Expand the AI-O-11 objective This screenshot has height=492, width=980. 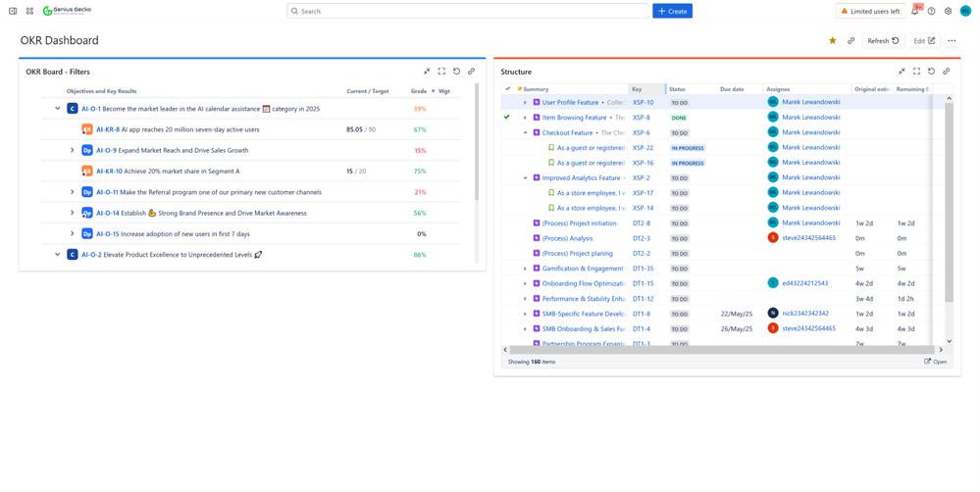[x=73, y=192]
